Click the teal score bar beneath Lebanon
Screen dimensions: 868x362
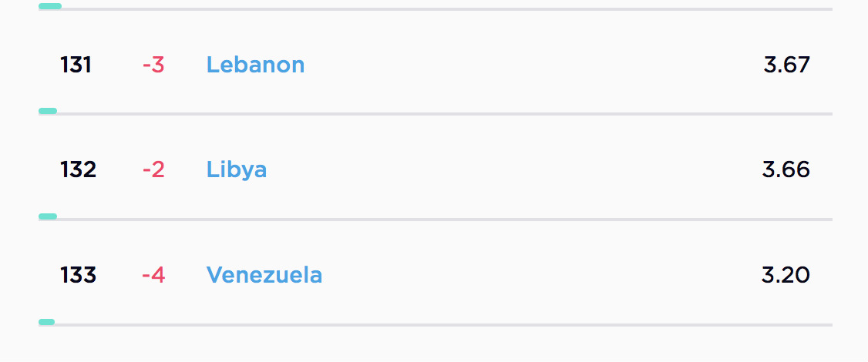pyautogui.click(x=48, y=111)
